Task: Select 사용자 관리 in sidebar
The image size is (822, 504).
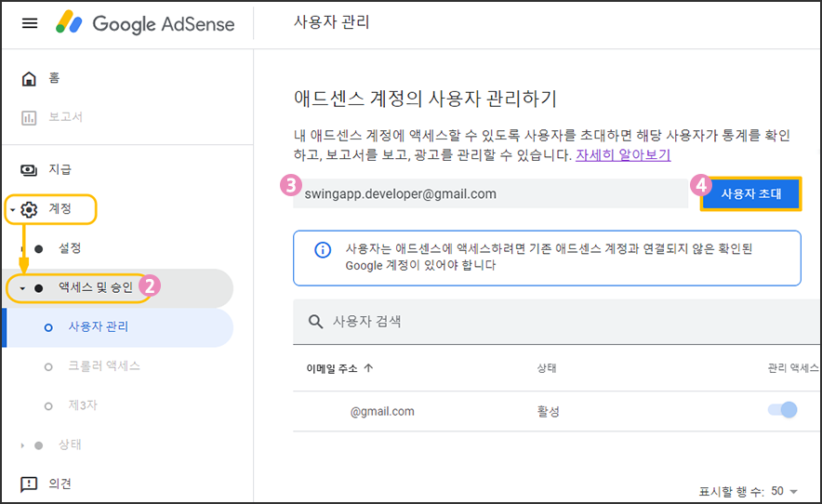Action: (99, 327)
